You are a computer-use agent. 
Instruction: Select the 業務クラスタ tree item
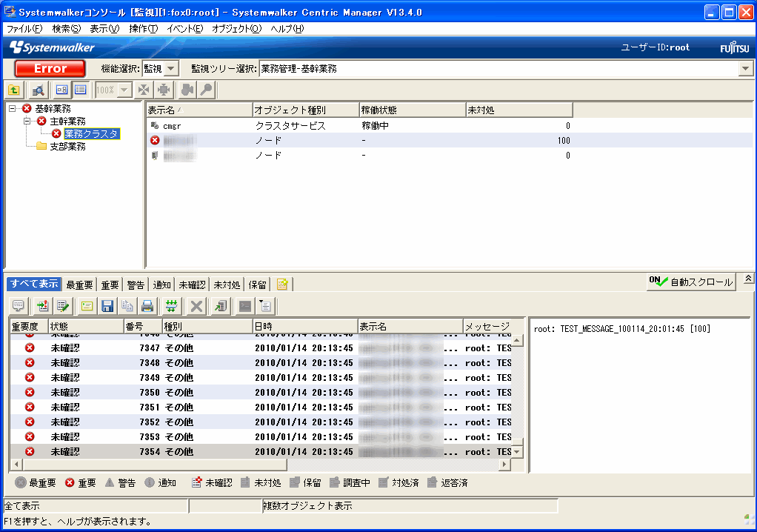91,133
